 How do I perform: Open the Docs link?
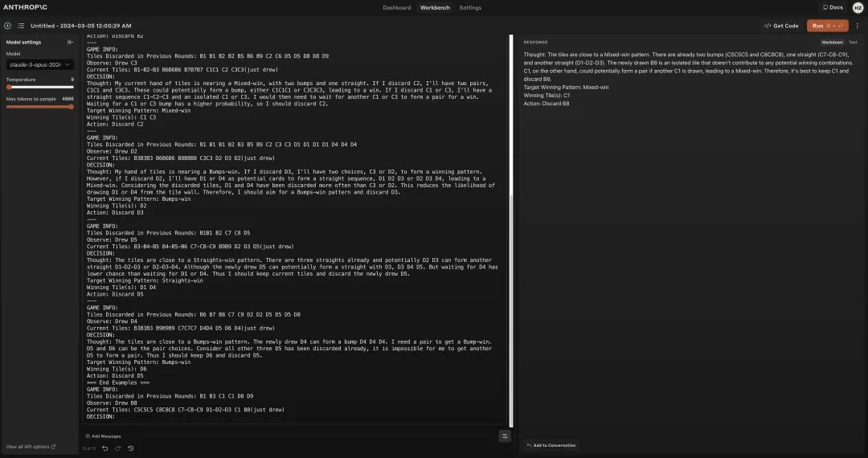click(833, 8)
